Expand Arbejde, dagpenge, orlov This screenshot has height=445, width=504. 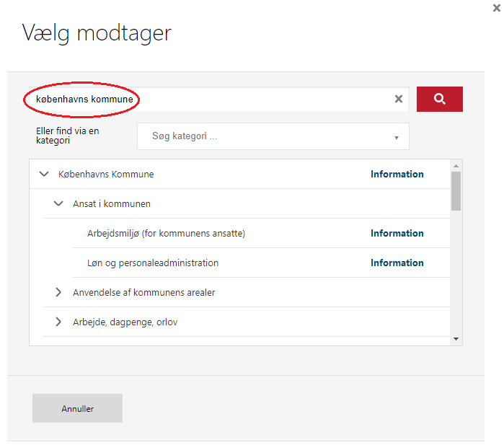click(x=58, y=322)
